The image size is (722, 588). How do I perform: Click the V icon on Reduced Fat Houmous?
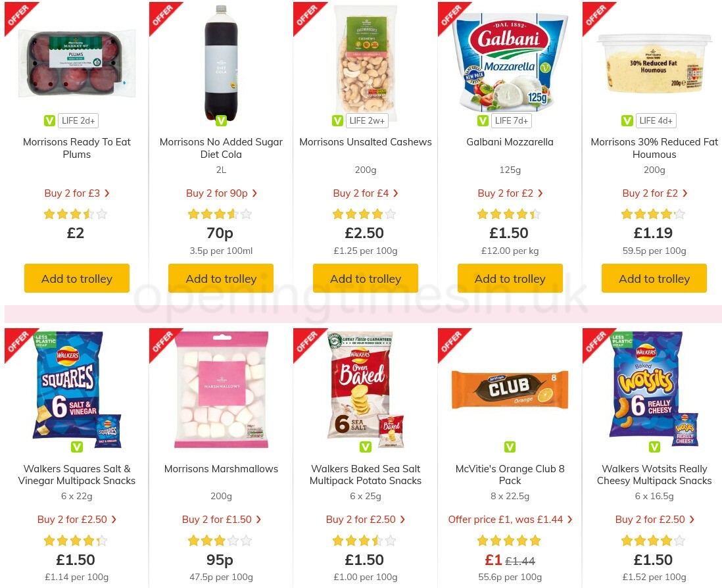pyautogui.click(x=627, y=120)
